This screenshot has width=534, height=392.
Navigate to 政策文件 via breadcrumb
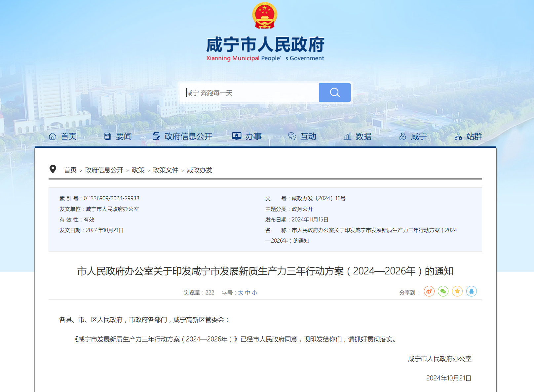coord(166,170)
